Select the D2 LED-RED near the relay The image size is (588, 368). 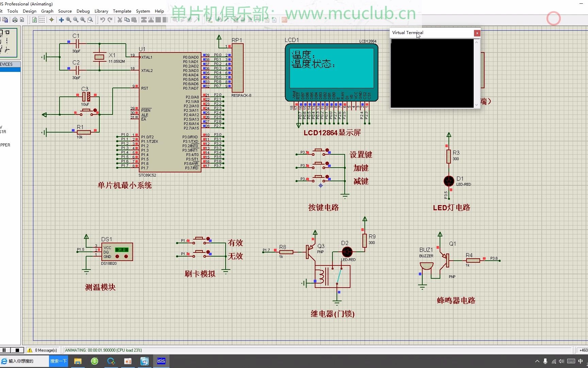[347, 252]
